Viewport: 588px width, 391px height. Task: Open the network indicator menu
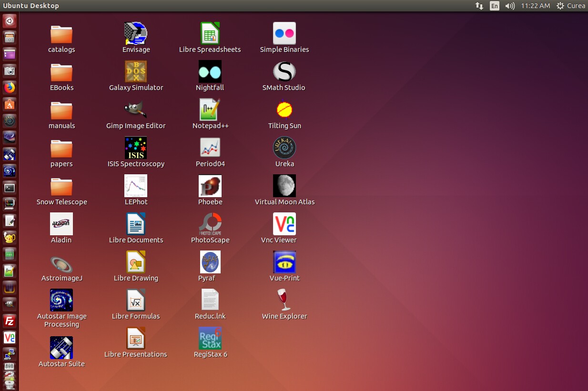coord(479,6)
